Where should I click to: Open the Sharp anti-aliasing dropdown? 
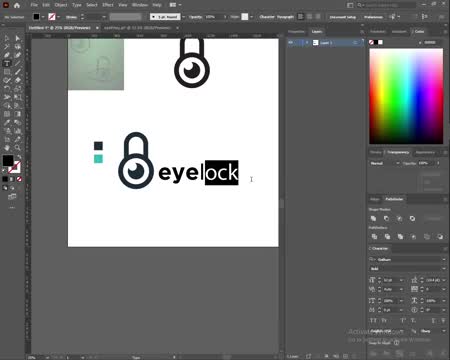pos(433,331)
